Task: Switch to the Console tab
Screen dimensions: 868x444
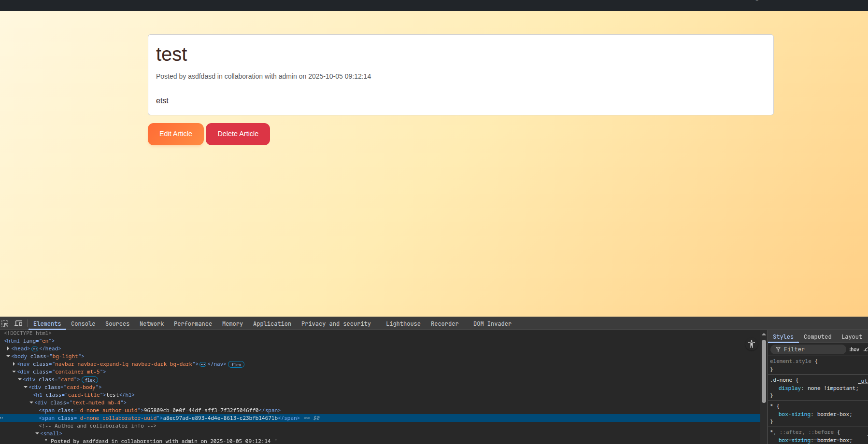Action: (x=83, y=324)
